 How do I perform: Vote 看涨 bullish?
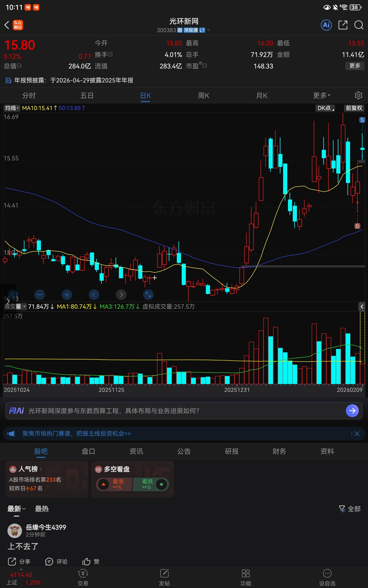pyautogui.click(x=114, y=484)
